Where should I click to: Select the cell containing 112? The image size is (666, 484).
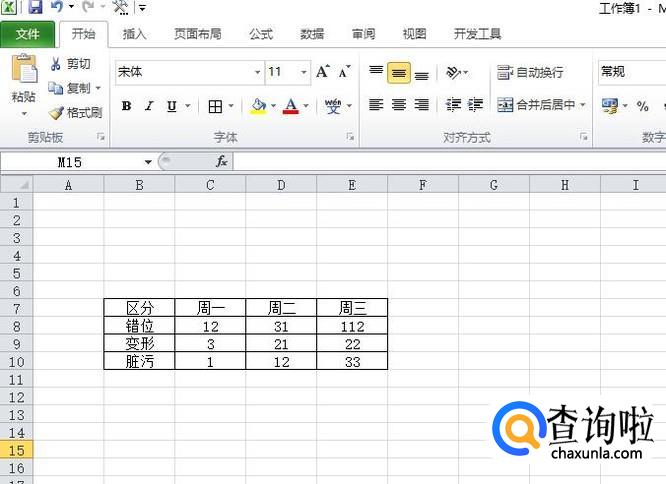point(352,326)
